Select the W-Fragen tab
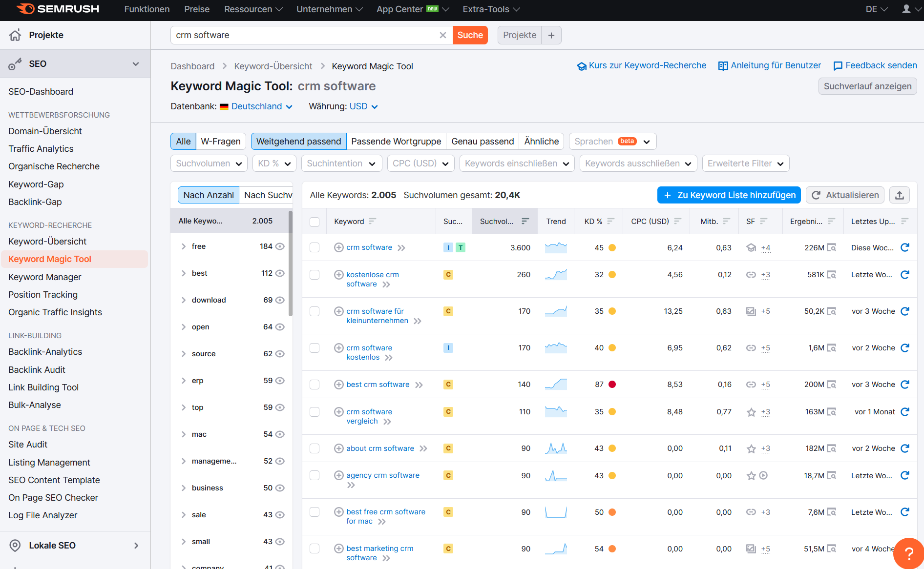Image resolution: width=924 pixels, height=569 pixels. [221, 142]
